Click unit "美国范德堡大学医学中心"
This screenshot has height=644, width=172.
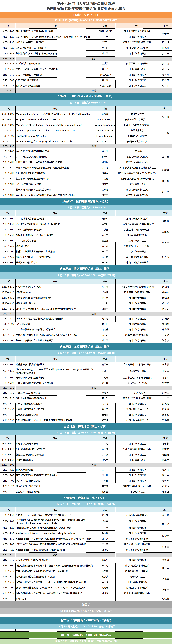pos(137,119)
